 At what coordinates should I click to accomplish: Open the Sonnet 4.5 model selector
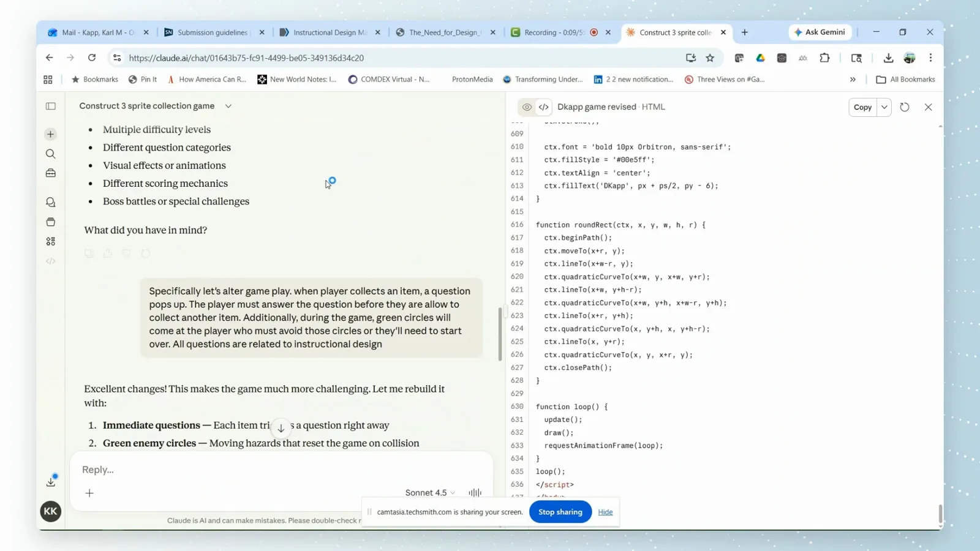(x=430, y=492)
